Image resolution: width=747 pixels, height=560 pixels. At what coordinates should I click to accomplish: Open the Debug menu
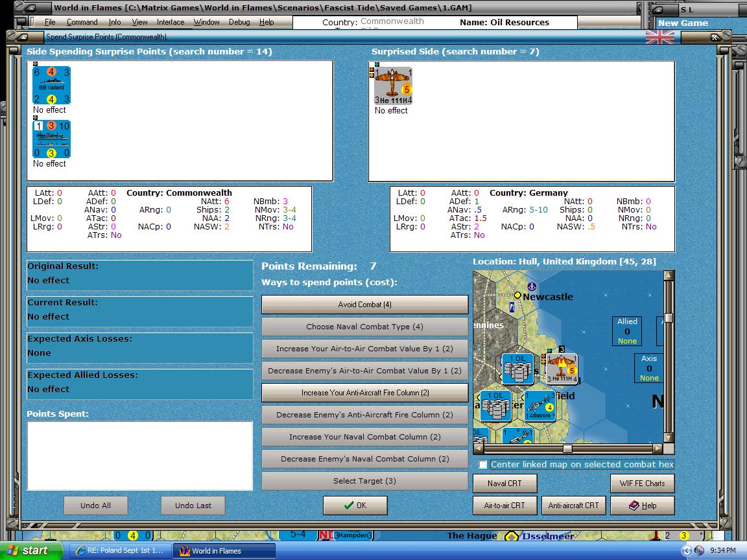239,22
